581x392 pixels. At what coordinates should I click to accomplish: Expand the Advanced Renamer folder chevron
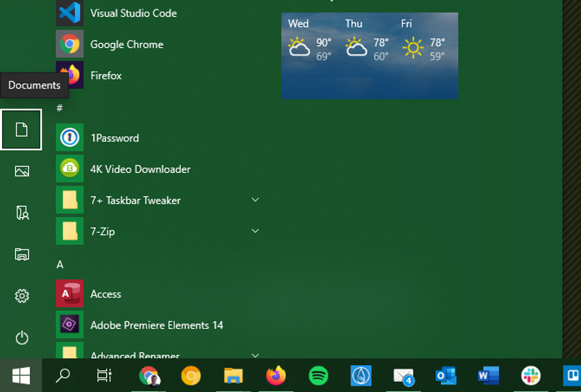(255, 355)
